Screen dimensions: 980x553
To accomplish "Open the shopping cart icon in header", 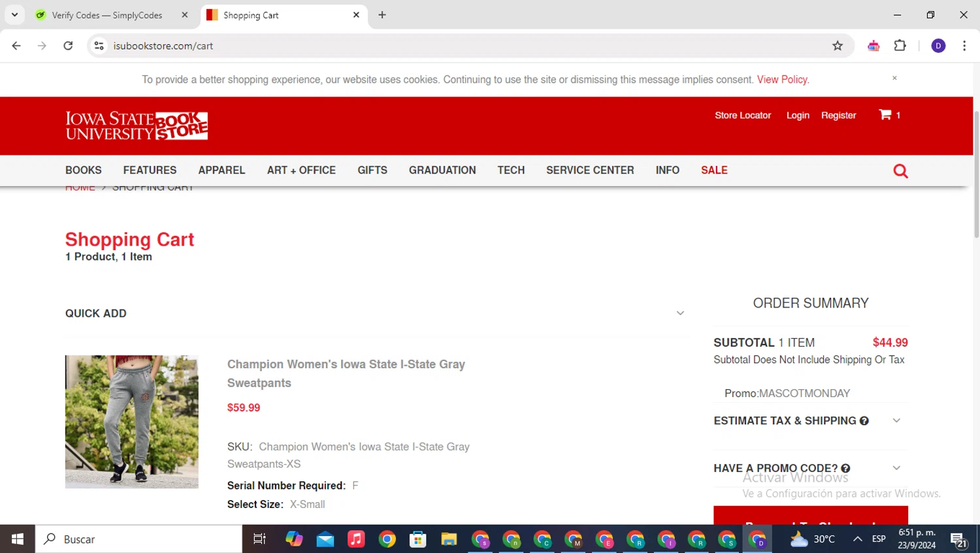I will (x=889, y=115).
